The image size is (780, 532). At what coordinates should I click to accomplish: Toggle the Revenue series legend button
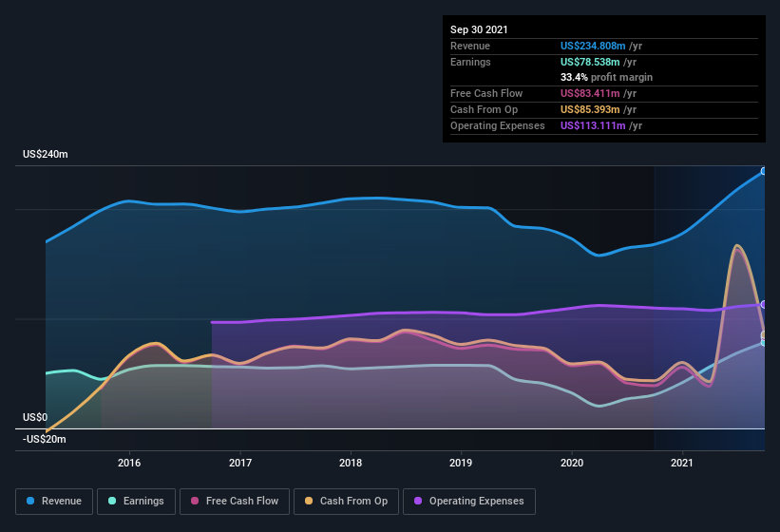[x=54, y=502]
